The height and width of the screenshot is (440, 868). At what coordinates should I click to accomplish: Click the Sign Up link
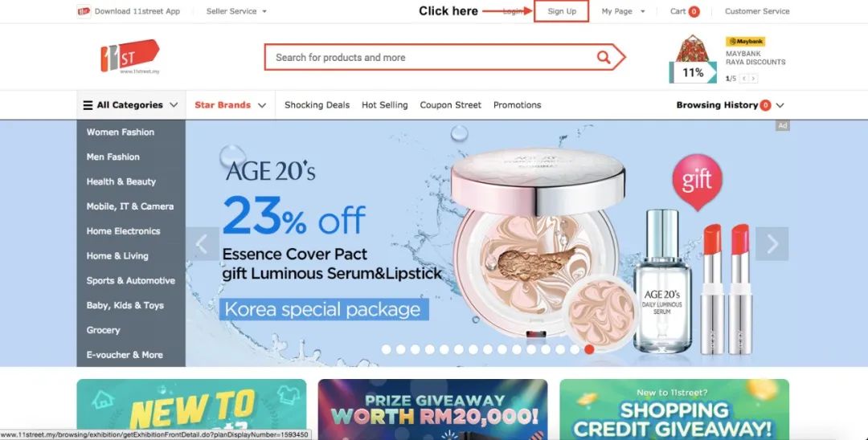point(562,11)
